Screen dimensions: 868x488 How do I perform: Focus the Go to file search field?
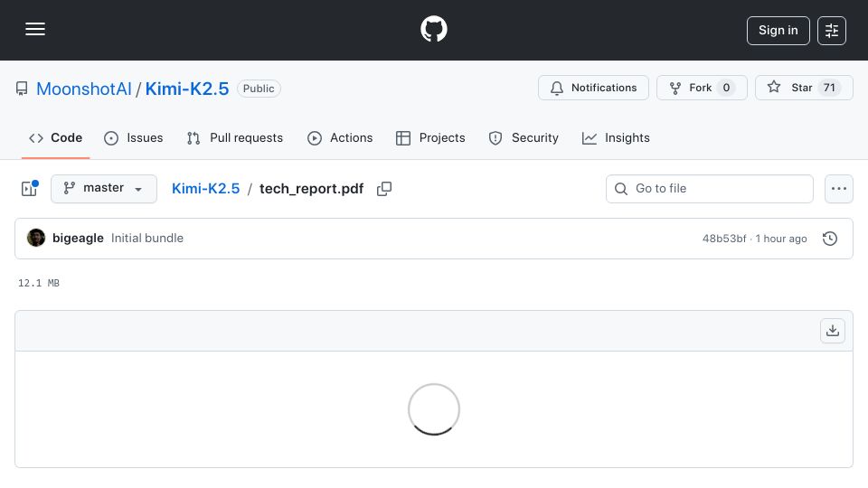click(x=710, y=189)
